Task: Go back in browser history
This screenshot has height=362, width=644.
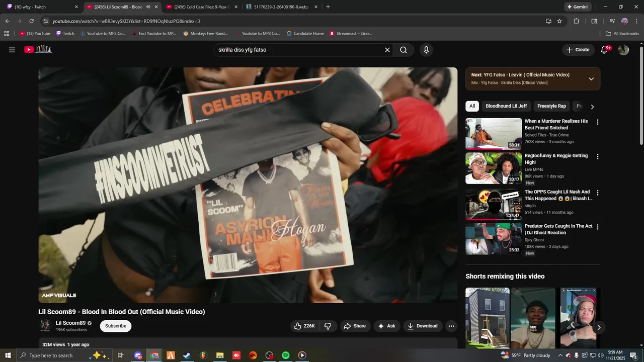Action: pos(7,21)
